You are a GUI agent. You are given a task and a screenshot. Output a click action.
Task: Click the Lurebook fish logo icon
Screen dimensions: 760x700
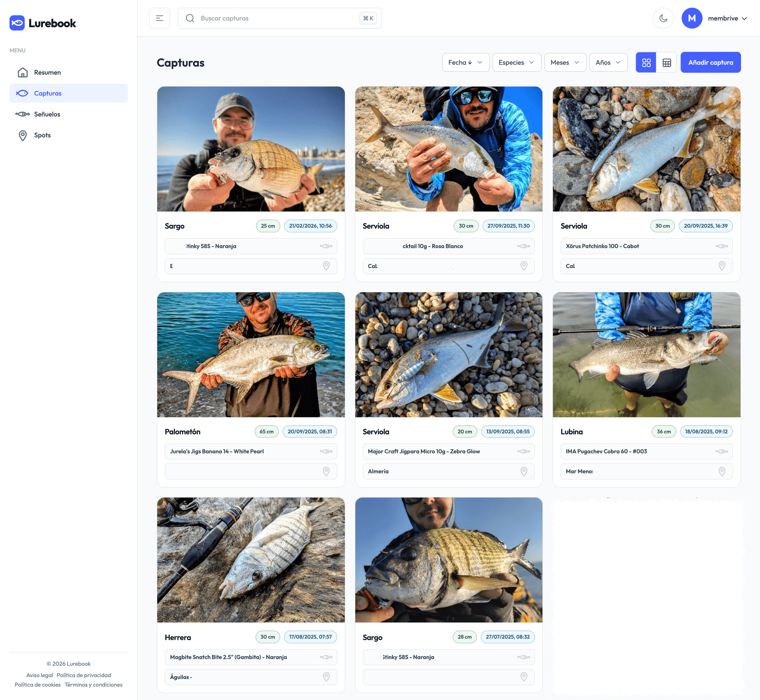tap(17, 23)
